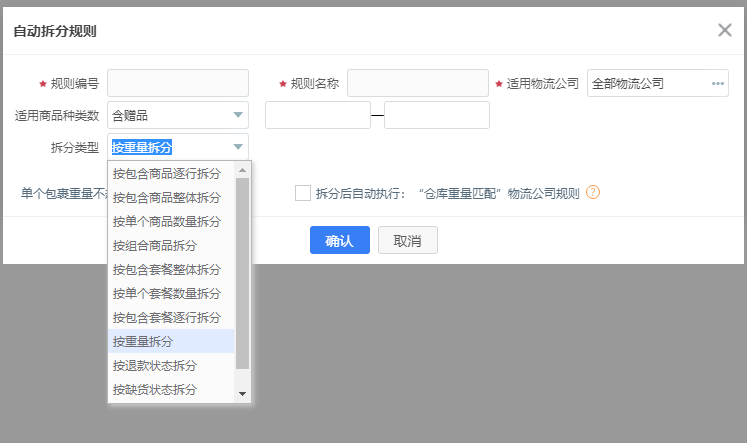The image size is (747, 443).
Task: Click the orange help question-mark icon
Action: pyautogui.click(x=593, y=192)
